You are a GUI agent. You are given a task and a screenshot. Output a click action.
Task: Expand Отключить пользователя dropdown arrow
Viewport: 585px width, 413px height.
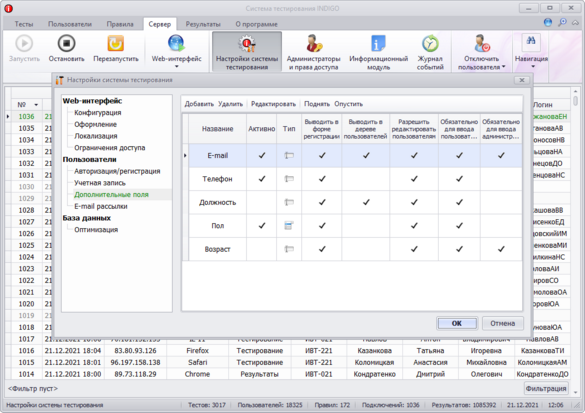tap(503, 67)
